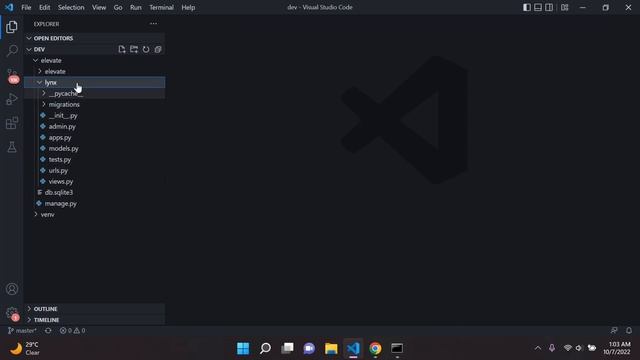Open the Explorer view in activity bar
This screenshot has width=640, height=360.
pyautogui.click(x=12, y=27)
